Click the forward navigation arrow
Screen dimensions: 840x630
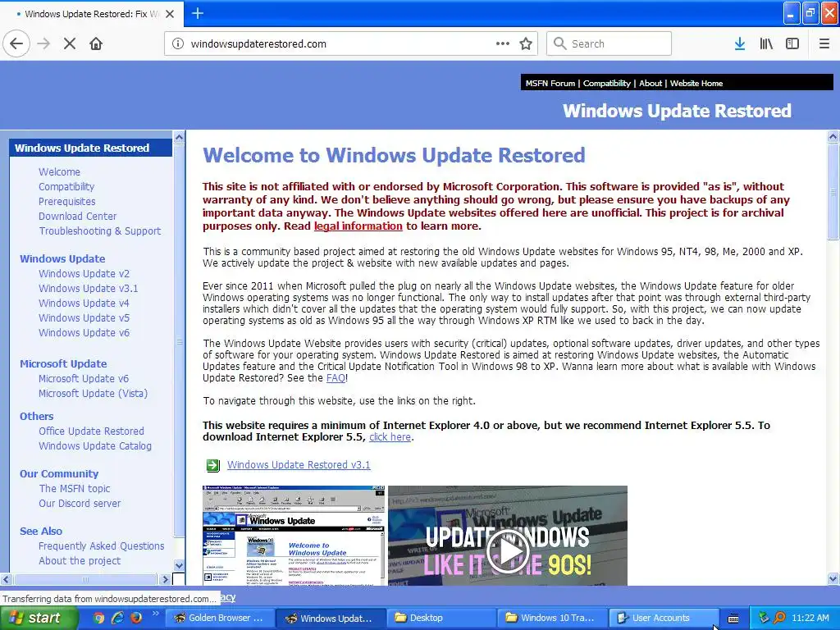pos(44,44)
